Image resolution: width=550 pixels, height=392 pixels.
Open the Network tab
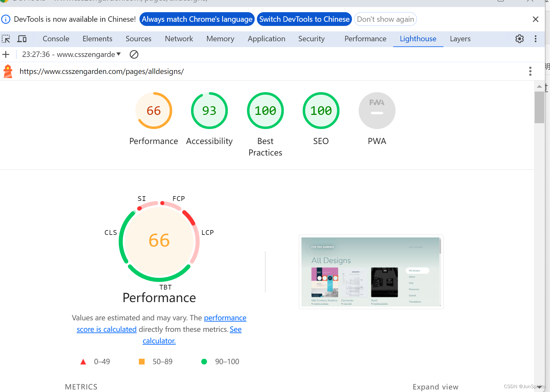tap(179, 39)
